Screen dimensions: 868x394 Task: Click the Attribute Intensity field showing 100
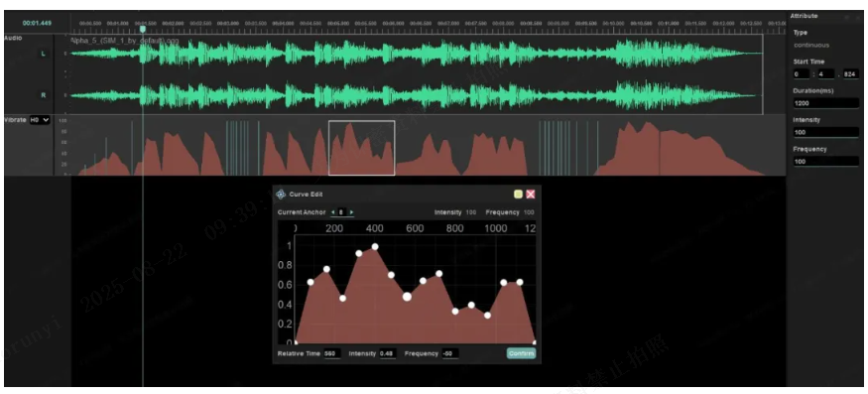coord(826,132)
